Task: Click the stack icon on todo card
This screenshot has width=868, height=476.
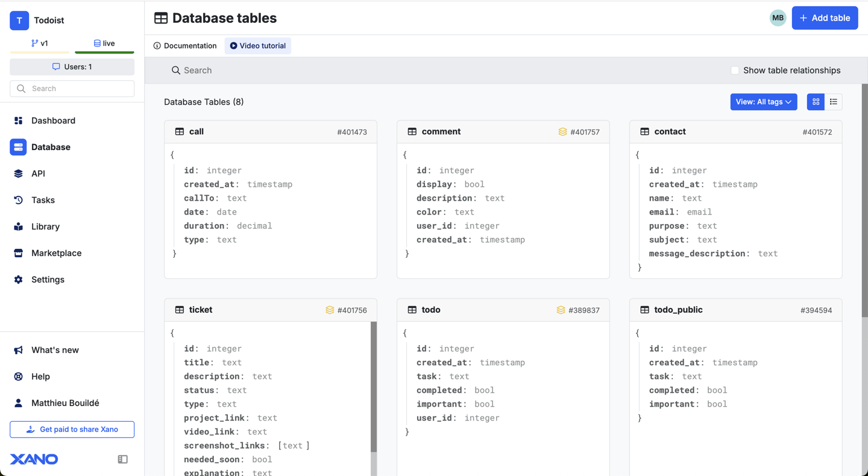Action: tap(561, 310)
